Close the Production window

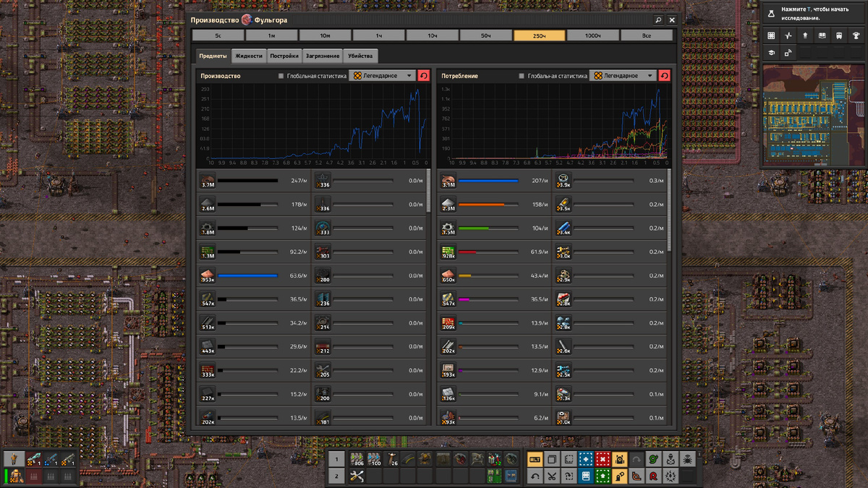(x=672, y=20)
